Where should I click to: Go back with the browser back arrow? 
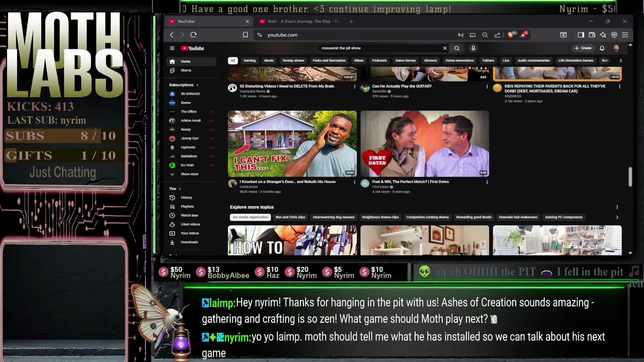click(x=172, y=35)
